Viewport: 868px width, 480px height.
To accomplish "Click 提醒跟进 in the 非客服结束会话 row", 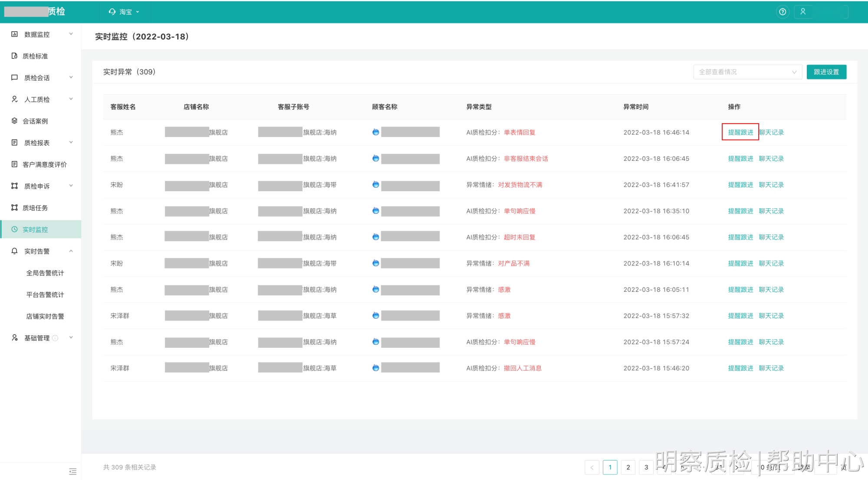I will click(x=740, y=159).
